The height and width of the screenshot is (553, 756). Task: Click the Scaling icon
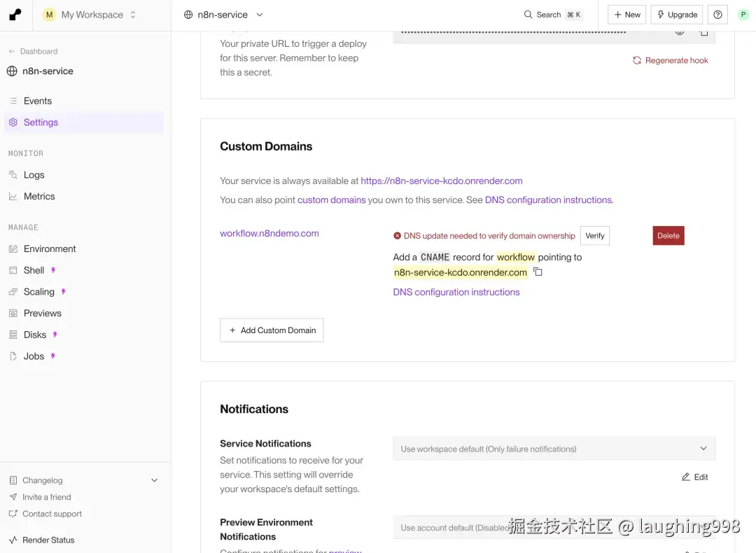pos(13,292)
